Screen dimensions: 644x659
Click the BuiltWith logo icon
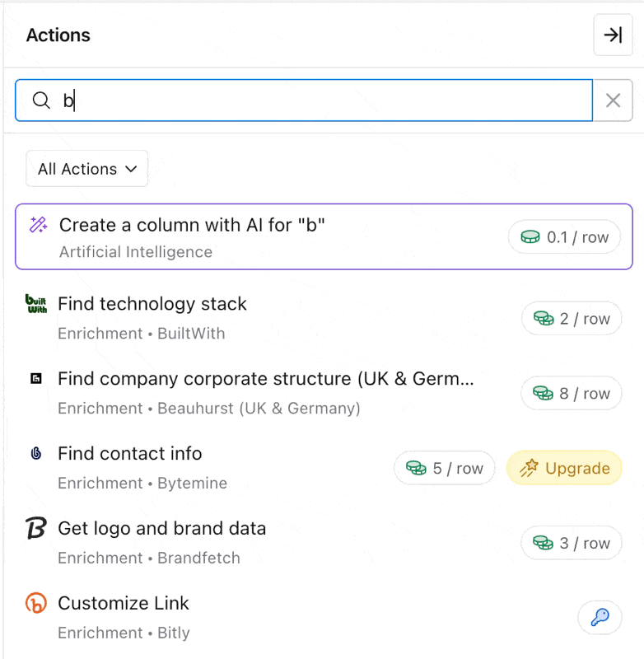tap(36, 304)
